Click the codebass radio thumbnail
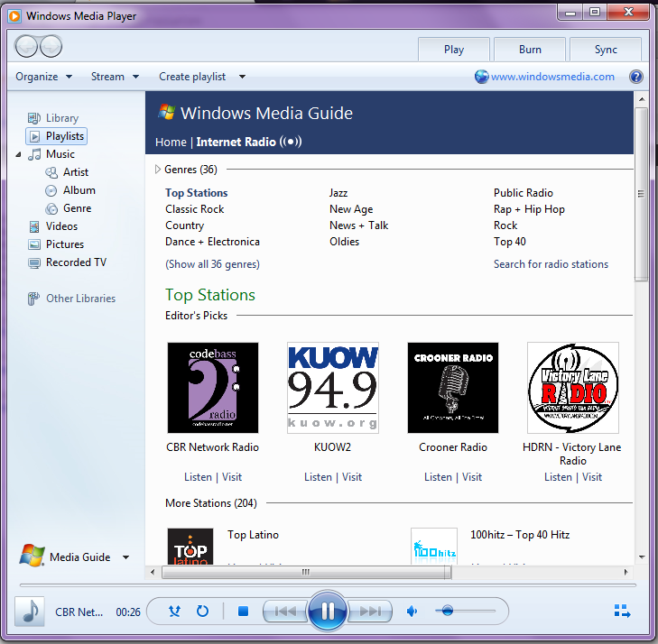Screen dimensions: 658x644 [213, 388]
